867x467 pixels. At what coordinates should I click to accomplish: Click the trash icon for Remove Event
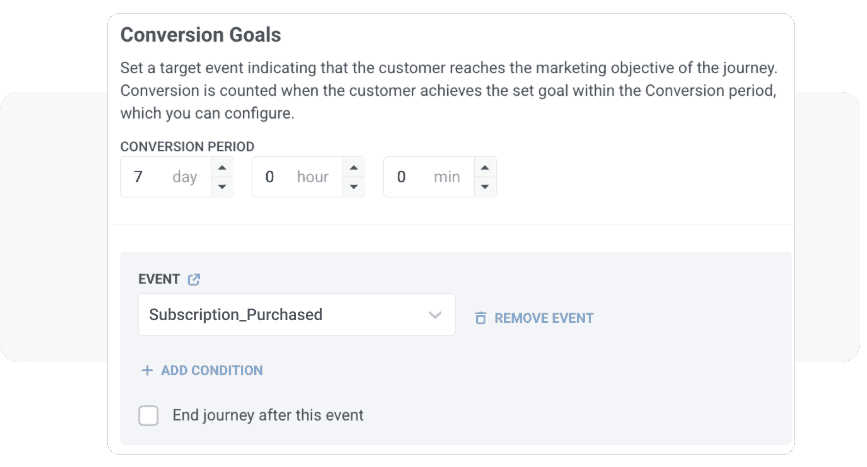point(480,318)
